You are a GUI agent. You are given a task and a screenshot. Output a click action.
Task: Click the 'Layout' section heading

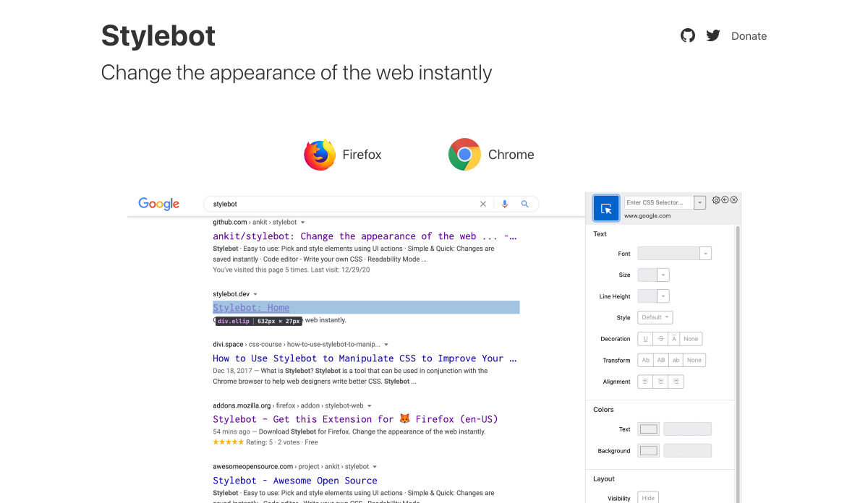(x=604, y=479)
